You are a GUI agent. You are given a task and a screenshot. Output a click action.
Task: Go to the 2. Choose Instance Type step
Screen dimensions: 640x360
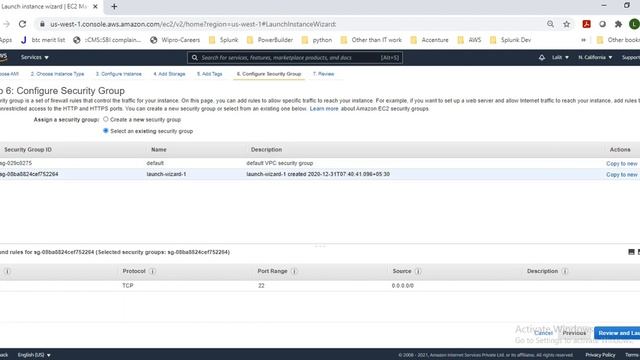tap(58, 74)
